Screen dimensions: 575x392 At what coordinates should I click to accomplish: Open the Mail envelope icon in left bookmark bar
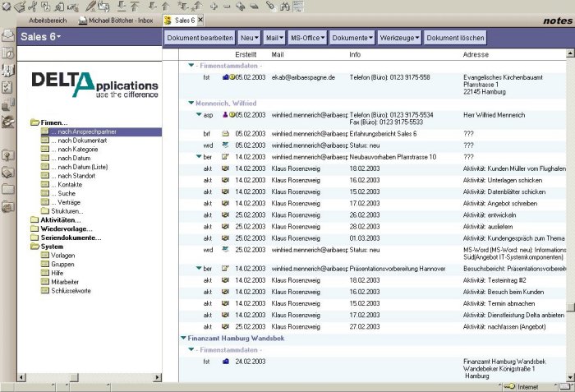click(8, 36)
